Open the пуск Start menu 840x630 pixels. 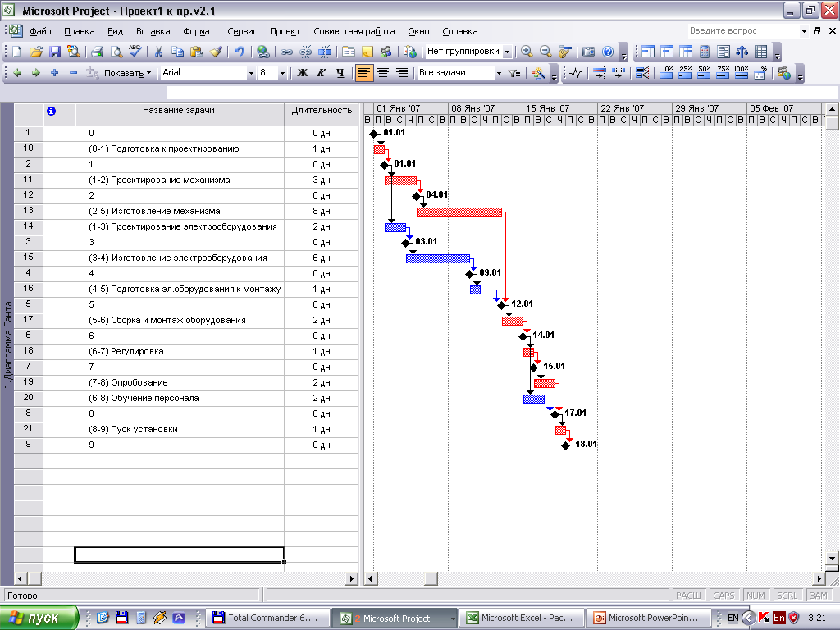click(x=39, y=618)
